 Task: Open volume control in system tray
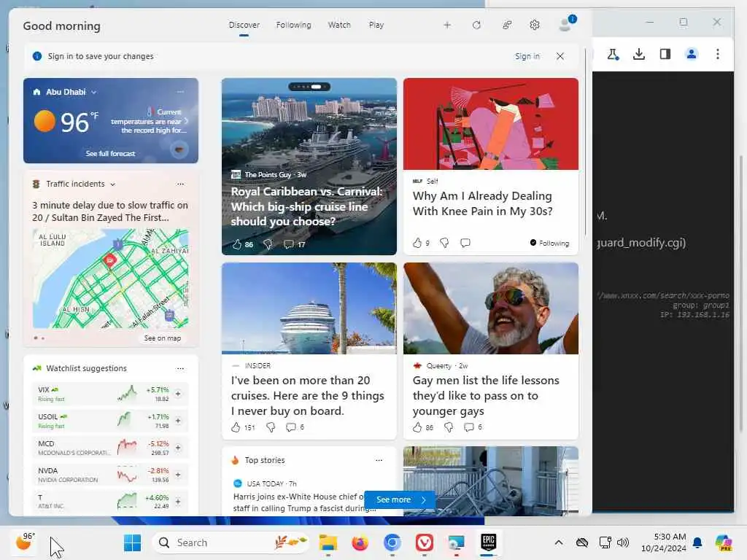point(623,542)
